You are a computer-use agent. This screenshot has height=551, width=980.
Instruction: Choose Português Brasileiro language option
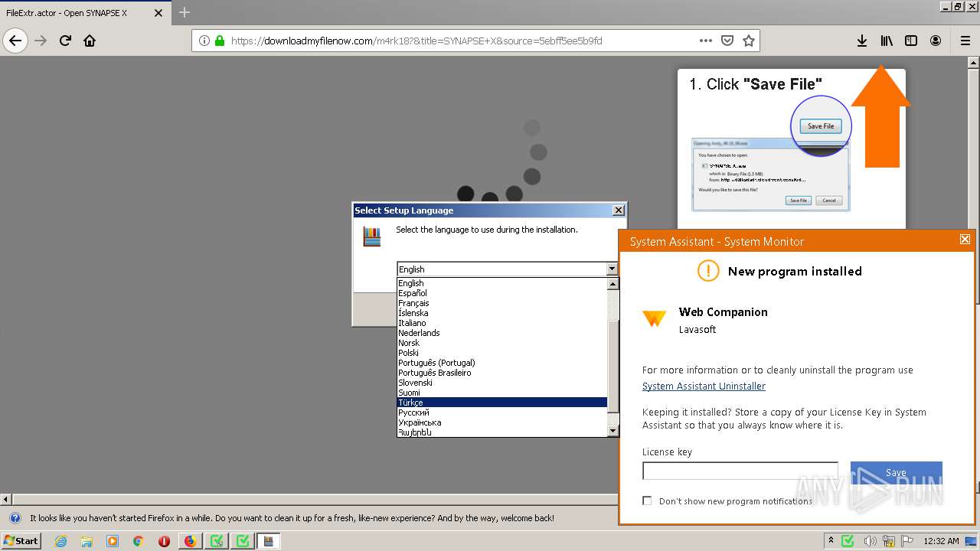pos(501,373)
